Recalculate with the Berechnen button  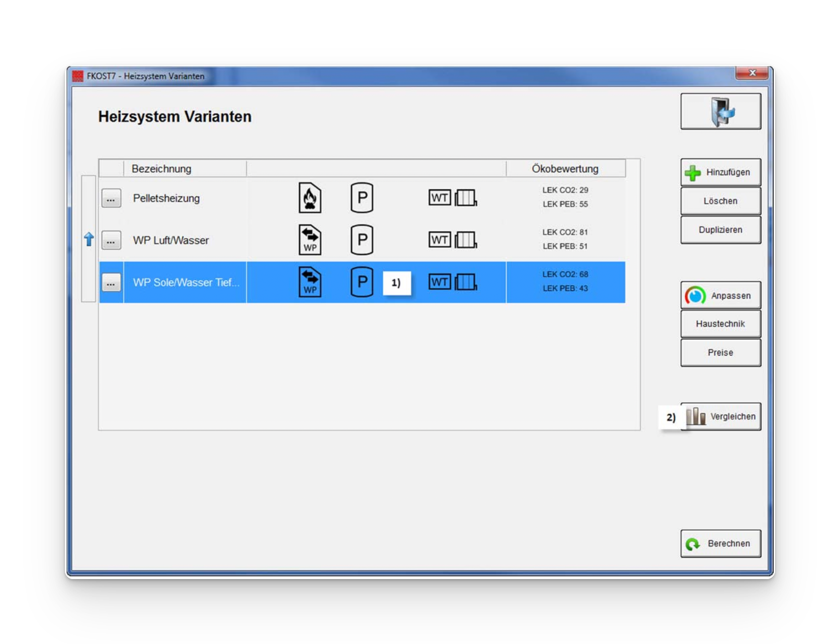[720, 543]
